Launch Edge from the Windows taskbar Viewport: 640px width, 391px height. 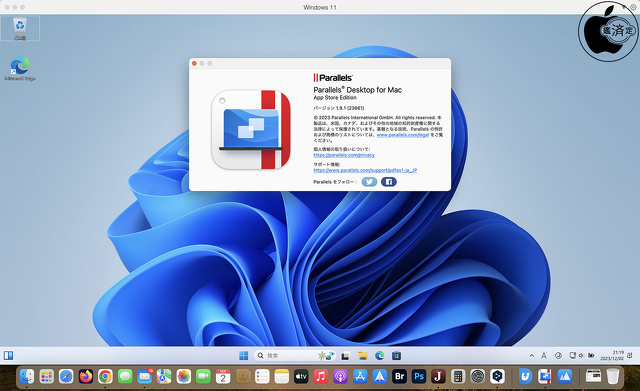(380, 356)
